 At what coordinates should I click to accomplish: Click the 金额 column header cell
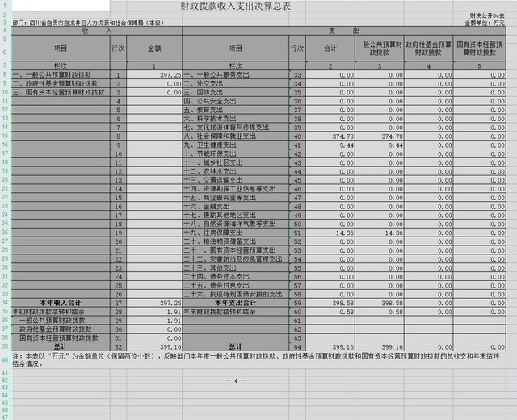tap(155, 48)
